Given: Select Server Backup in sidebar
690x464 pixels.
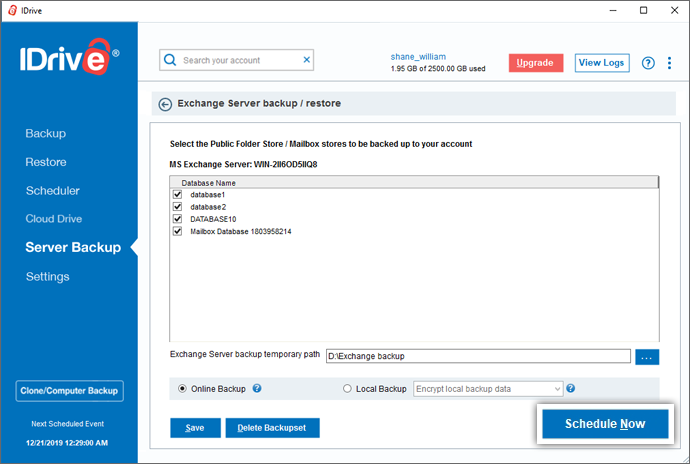Looking at the screenshot, I should [x=73, y=247].
